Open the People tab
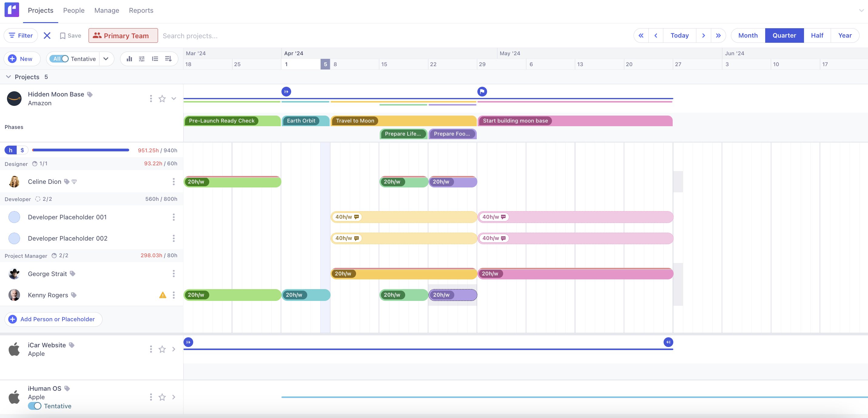 [x=74, y=10]
